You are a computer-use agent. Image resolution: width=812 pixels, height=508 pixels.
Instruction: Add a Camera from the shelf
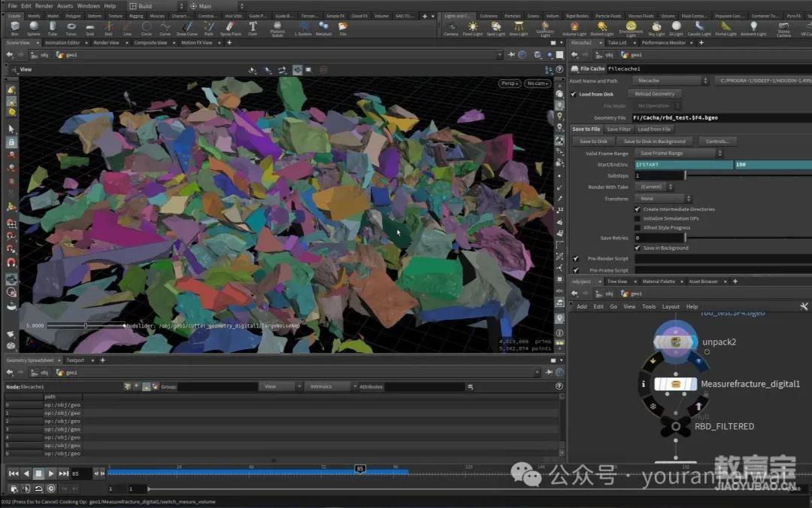451,29
